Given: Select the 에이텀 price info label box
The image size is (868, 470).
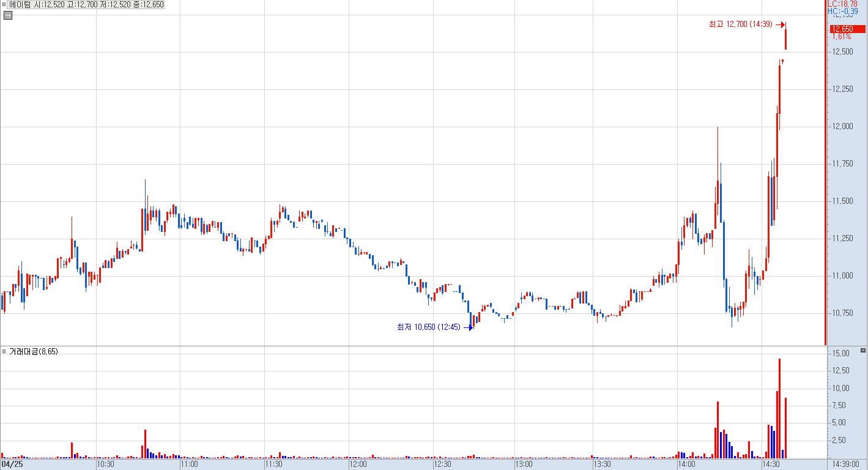Looking at the screenshot, I should tap(86, 4).
